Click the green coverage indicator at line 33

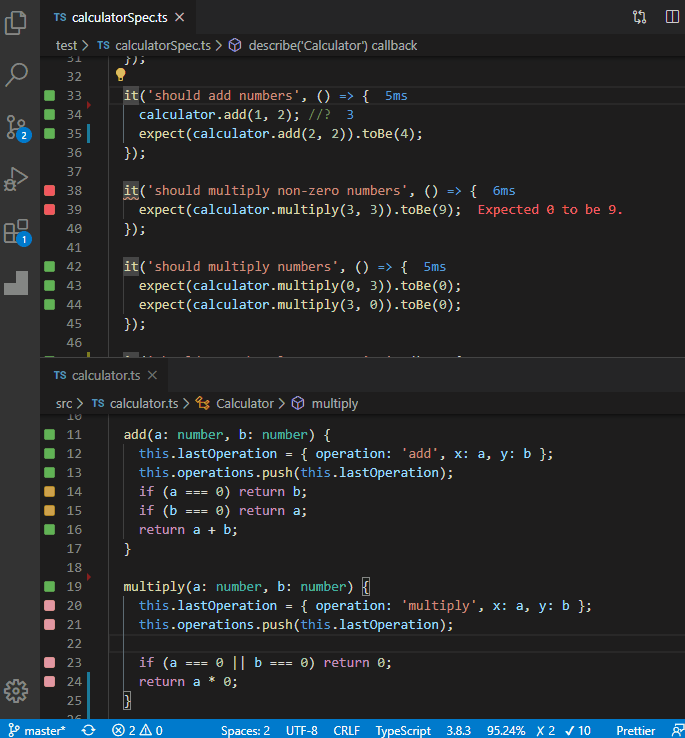[x=49, y=96]
